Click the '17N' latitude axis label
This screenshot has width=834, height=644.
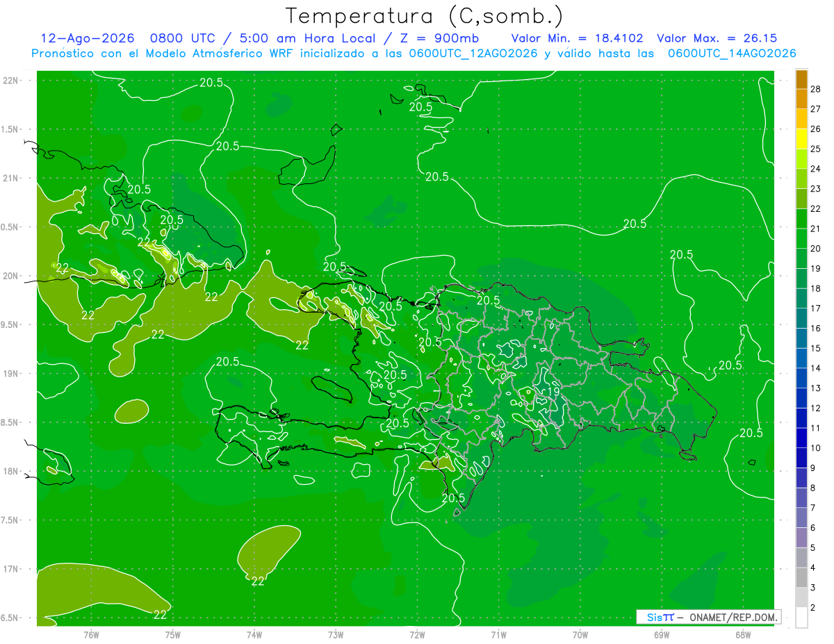coord(10,569)
